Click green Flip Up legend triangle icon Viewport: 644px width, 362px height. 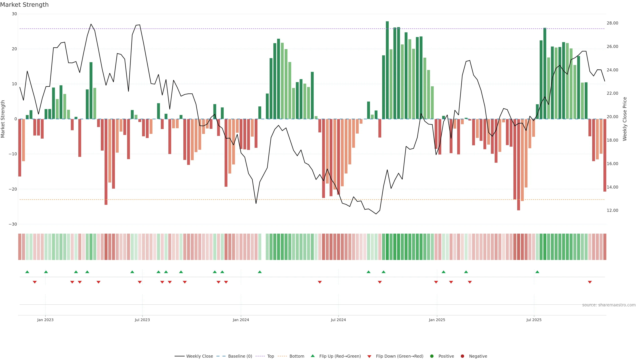(312, 356)
